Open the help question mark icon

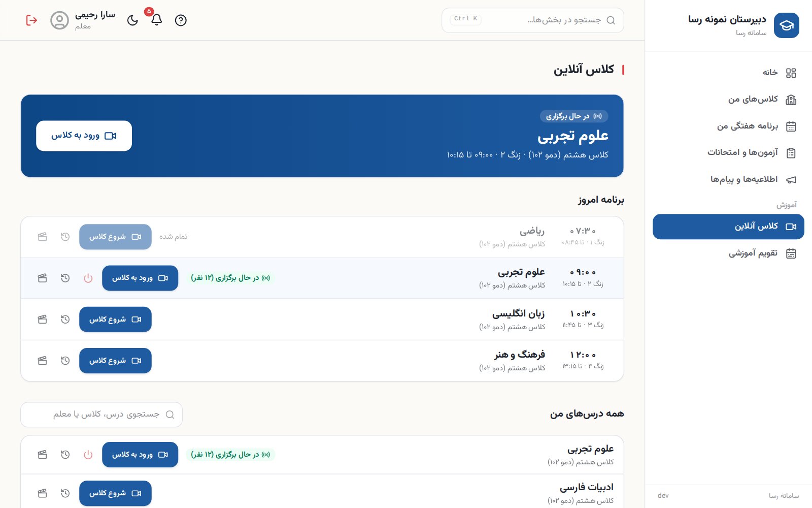(181, 20)
